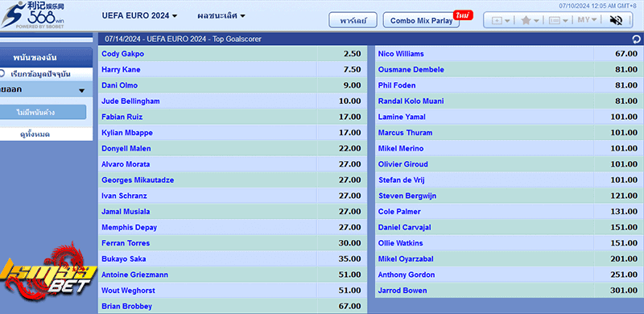Click Harry Kane player name
The width and height of the screenshot is (644, 314).
(121, 69)
